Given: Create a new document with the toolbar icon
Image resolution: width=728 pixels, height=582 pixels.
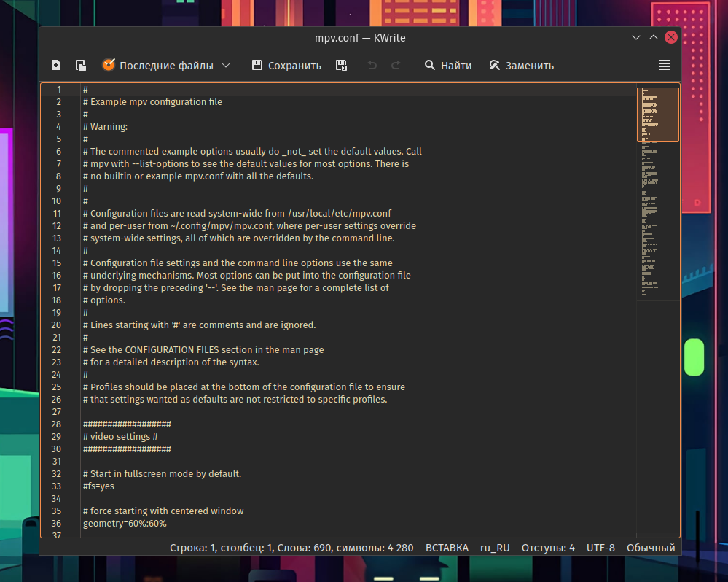Looking at the screenshot, I should [55, 66].
